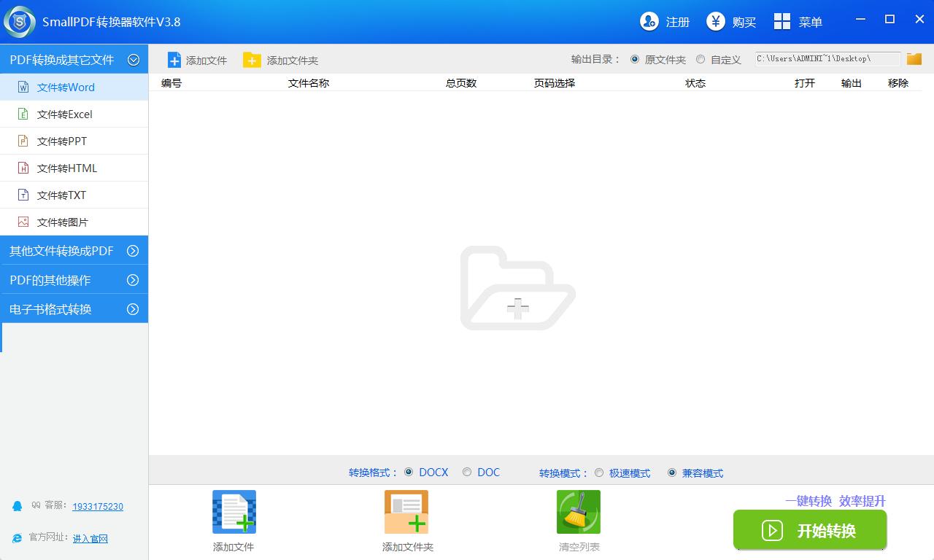
Task: Switch output directory to 自定义
Action: click(700, 60)
